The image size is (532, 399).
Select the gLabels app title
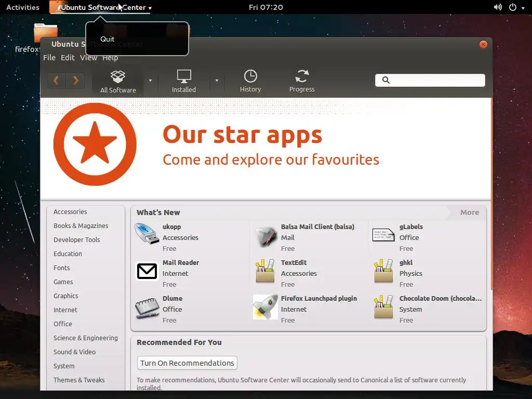point(411,227)
